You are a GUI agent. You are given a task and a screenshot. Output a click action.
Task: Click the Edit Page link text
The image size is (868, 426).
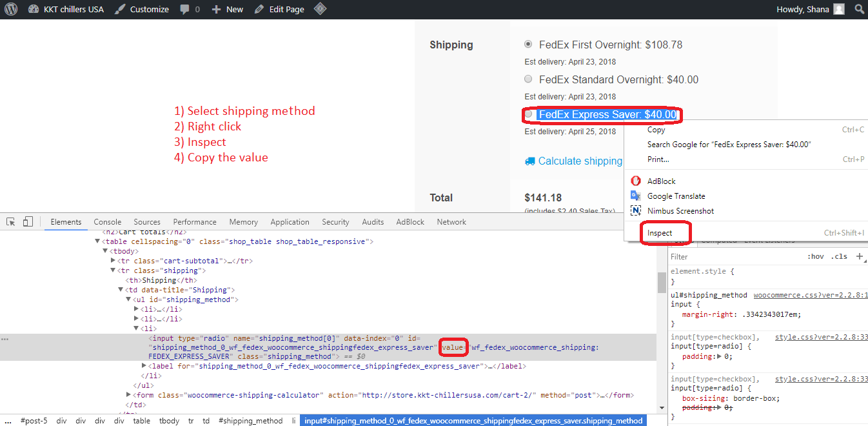click(x=286, y=10)
